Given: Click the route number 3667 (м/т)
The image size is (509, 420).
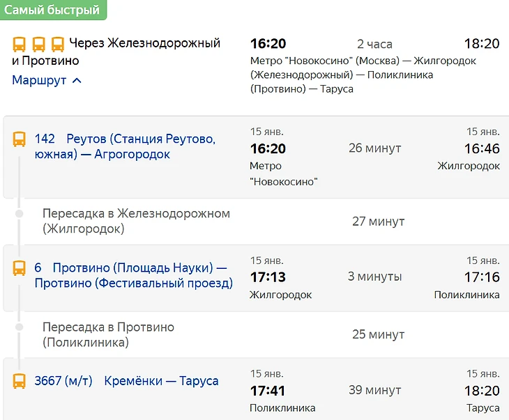Looking at the screenshot, I should click(x=63, y=381).
